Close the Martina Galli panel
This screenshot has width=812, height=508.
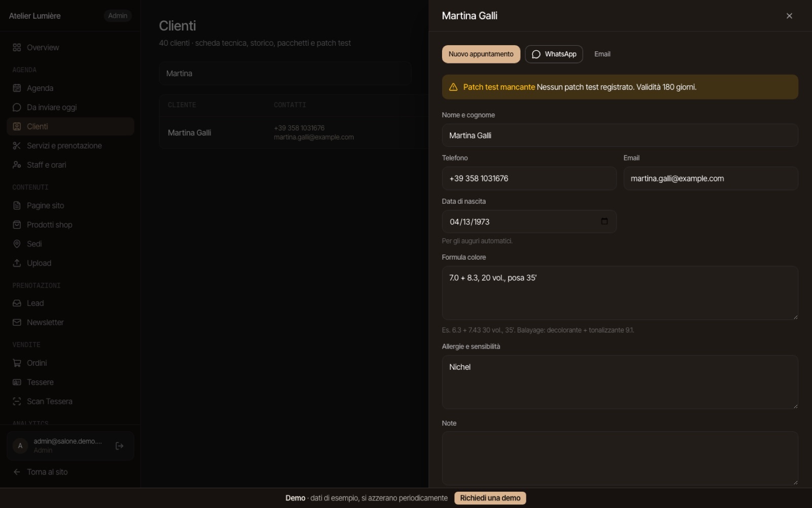pyautogui.click(x=789, y=16)
